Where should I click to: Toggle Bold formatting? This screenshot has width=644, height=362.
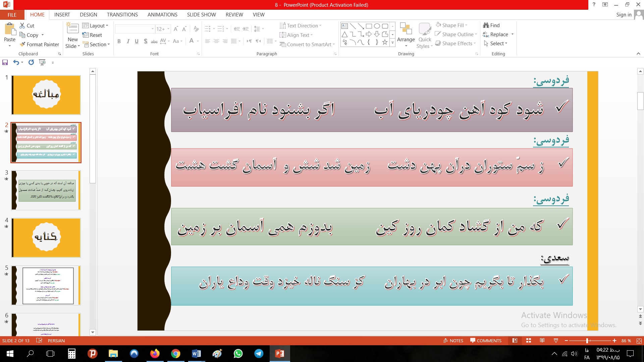119,41
